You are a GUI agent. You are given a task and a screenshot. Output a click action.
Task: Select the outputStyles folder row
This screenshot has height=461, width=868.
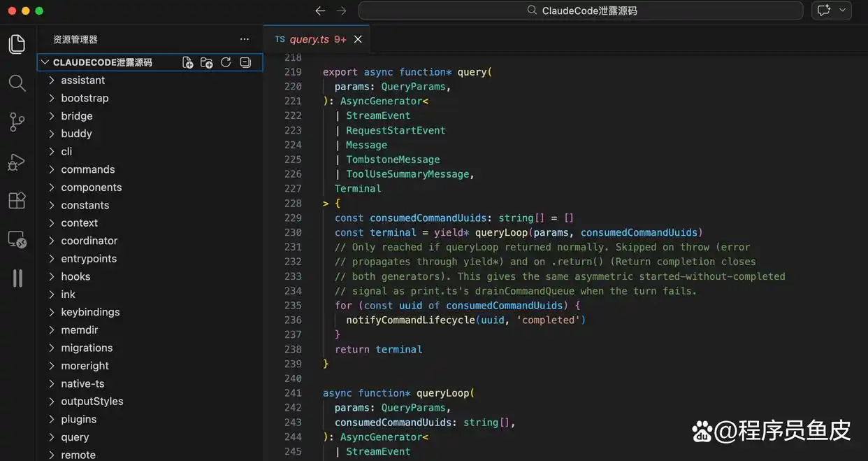point(150,402)
